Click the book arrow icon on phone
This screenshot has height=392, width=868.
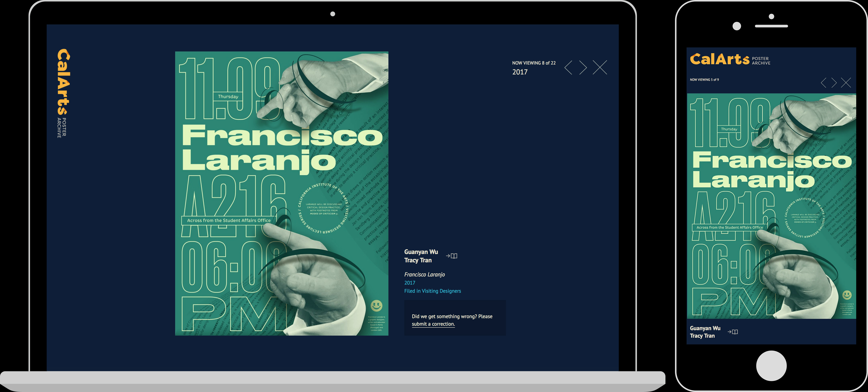[733, 332]
